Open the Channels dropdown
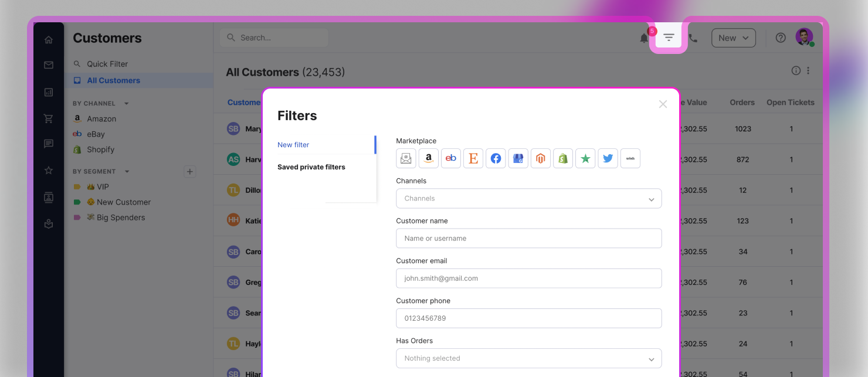 pos(529,198)
